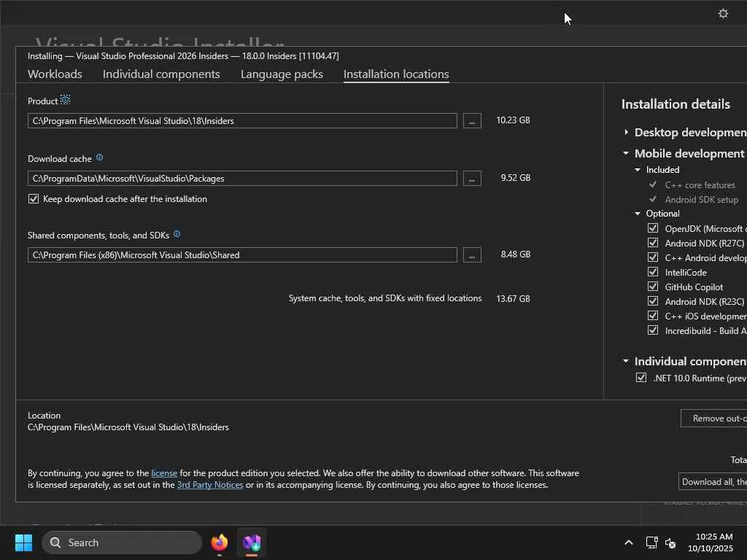Collapse the Individual components section

(626, 361)
